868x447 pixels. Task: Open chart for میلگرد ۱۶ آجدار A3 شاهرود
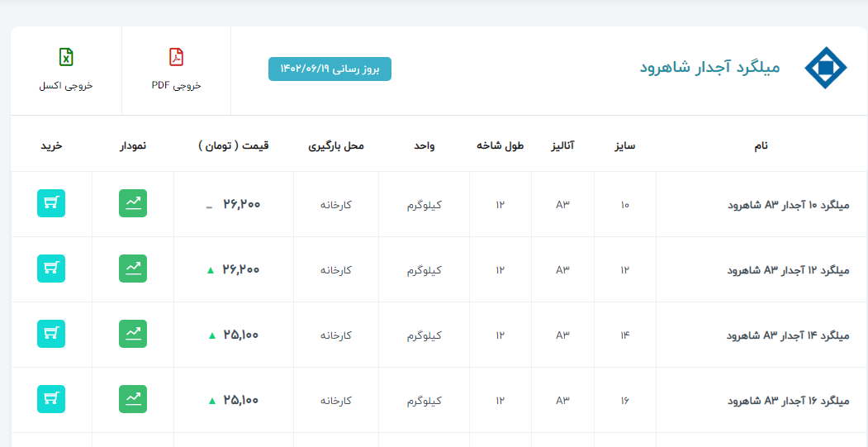pos(133,399)
